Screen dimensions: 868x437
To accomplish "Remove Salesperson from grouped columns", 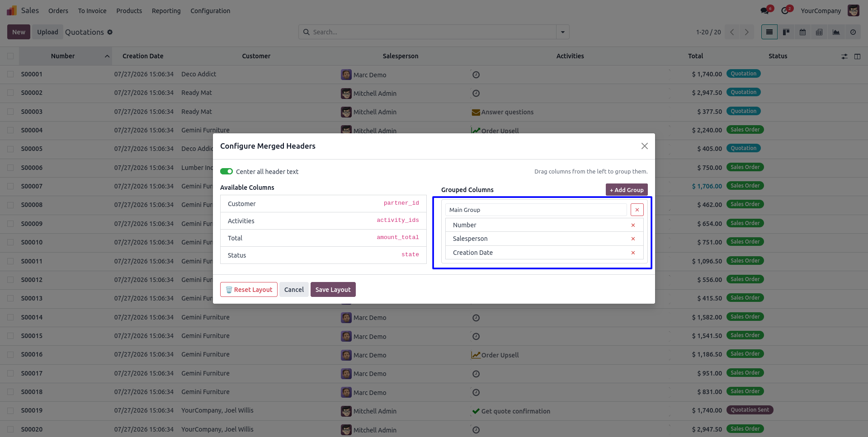I will coord(633,239).
